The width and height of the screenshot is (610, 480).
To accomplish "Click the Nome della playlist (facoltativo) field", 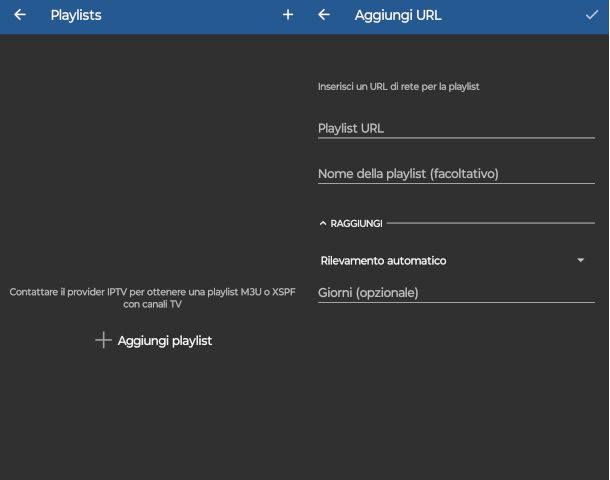I will pos(456,174).
